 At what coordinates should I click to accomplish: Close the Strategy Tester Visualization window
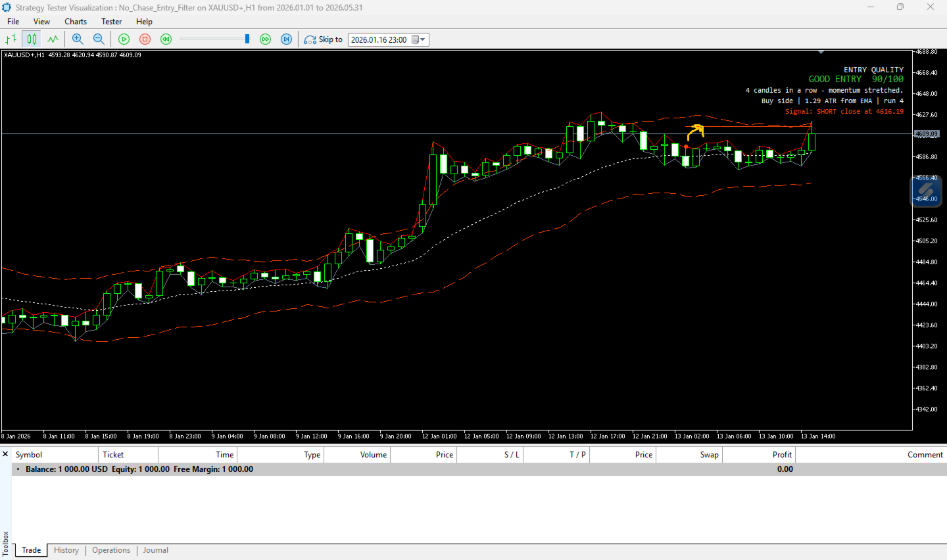tap(931, 7)
